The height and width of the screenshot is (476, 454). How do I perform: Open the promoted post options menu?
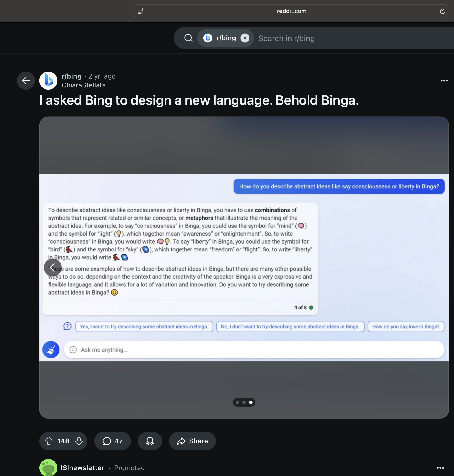pyautogui.click(x=440, y=468)
